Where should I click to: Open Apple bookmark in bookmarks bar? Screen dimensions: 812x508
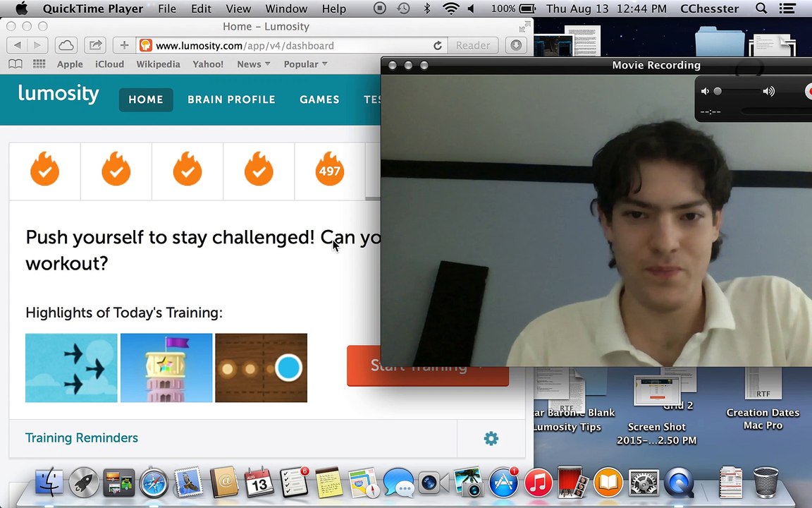point(70,64)
